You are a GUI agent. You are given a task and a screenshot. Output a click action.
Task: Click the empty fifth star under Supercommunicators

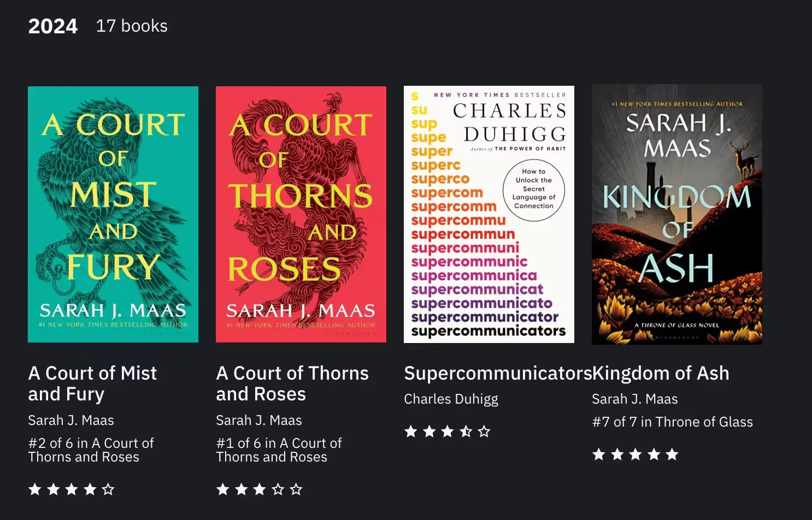[x=484, y=432]
